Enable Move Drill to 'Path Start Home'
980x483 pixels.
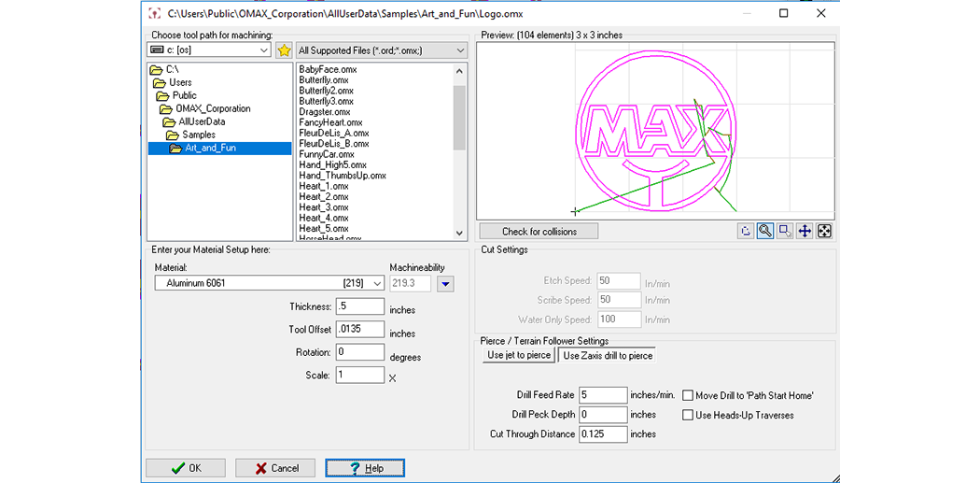point(688,395)
